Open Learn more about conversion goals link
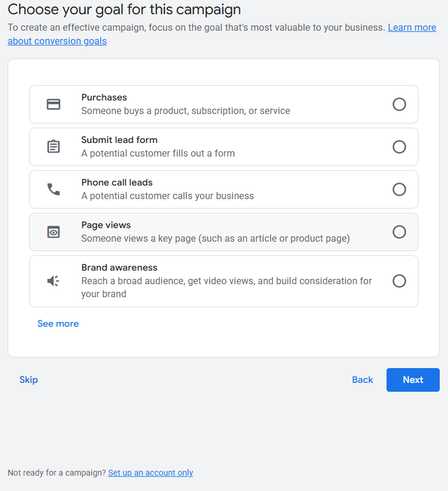Image resolution: width=448 pixels, height=491 pixels. click(x=411, y=28)
